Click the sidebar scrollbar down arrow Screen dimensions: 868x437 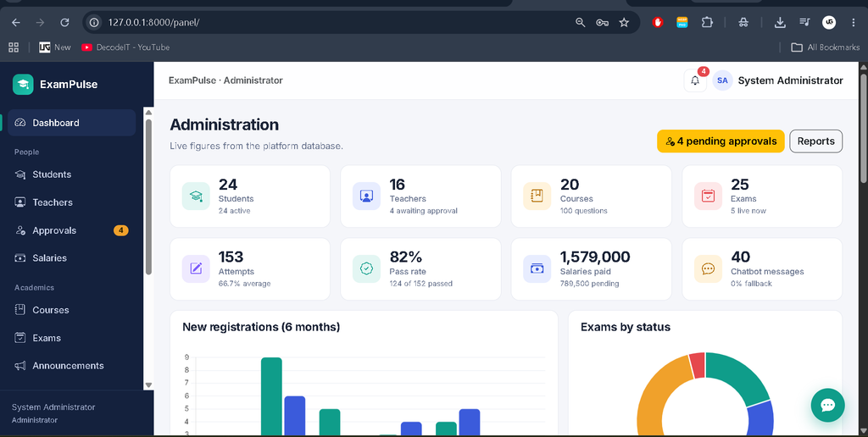point(148,385)
